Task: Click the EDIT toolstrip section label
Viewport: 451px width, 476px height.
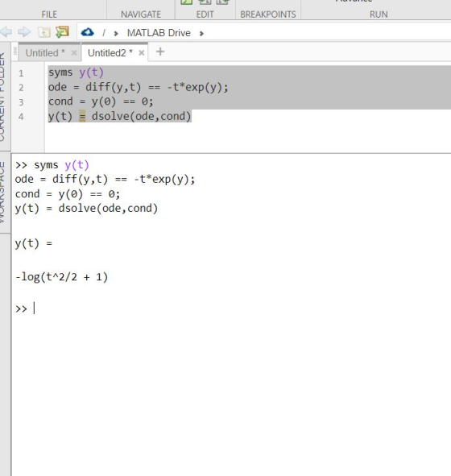Action: (x=205, y=14)
